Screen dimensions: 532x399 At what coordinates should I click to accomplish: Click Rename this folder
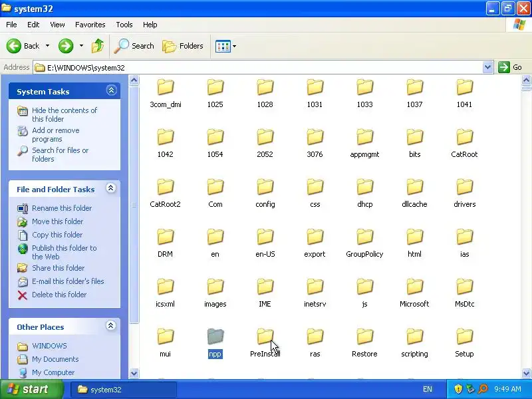click(x=62, y=208)
